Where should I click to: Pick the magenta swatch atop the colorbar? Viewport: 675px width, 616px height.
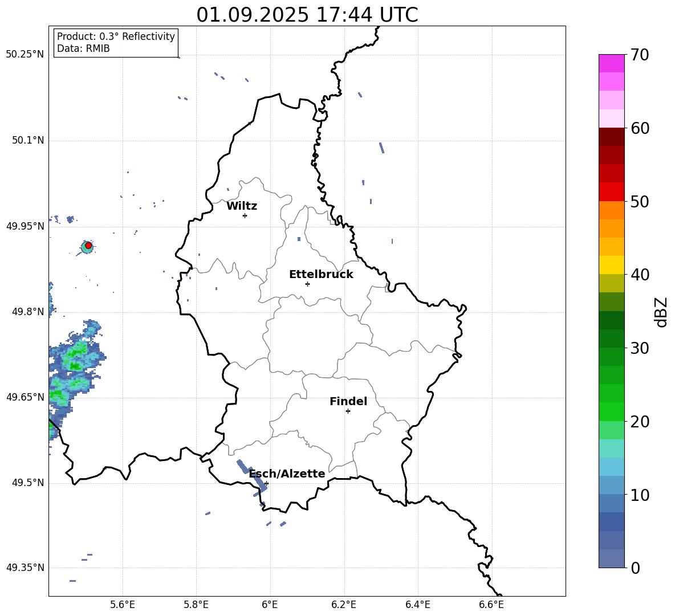pyautogui.click(x=611, y=63)
